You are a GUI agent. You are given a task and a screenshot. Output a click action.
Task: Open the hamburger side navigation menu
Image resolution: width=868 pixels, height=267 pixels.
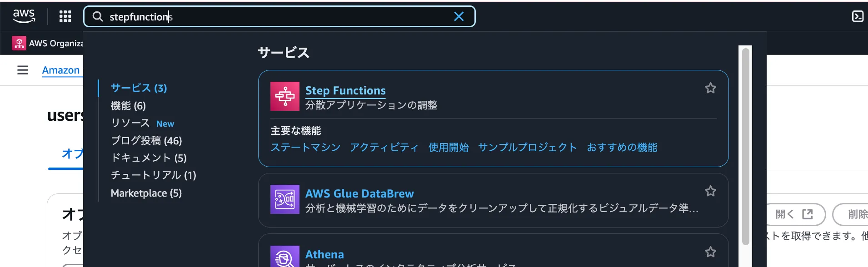click(x=23, y=70)
